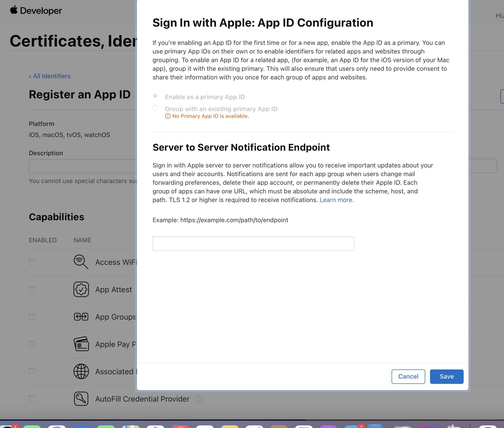Enable the Access WiFi capability checkbox

pyautogui.click(x=32, y=262)
